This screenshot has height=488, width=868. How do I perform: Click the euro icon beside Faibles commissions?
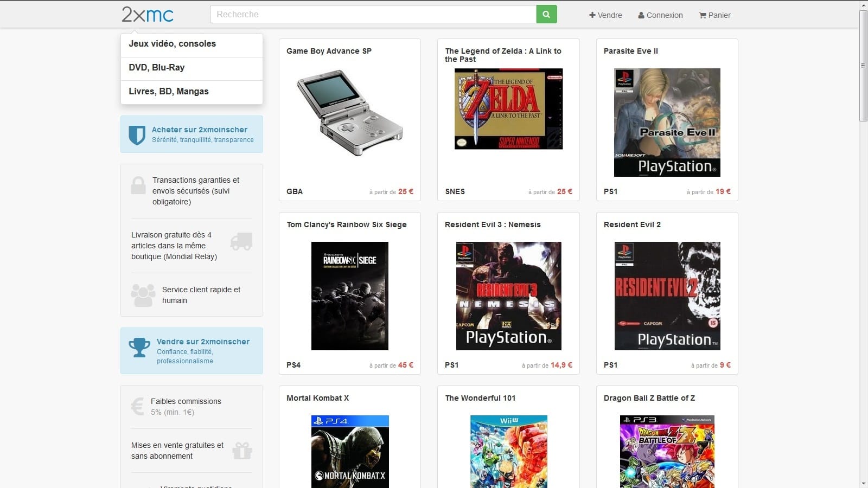[138, 406]
